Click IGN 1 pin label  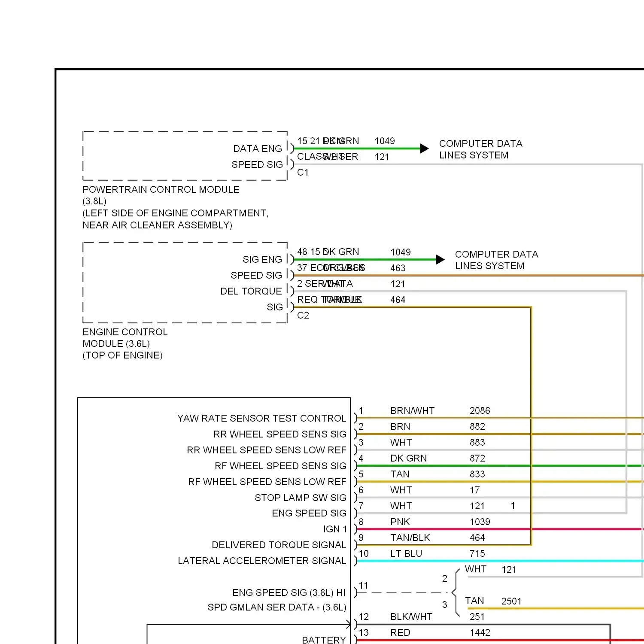tap(335, 529)
